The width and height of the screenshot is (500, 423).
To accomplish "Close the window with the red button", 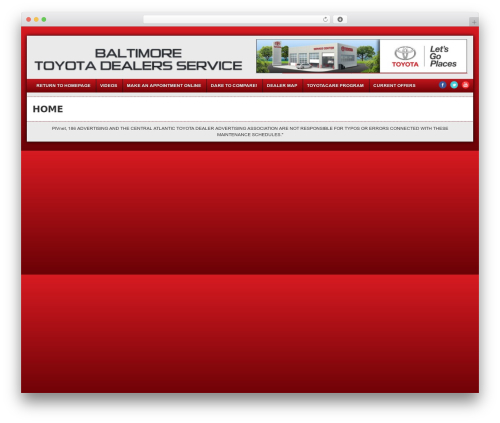I will point(29,19).
